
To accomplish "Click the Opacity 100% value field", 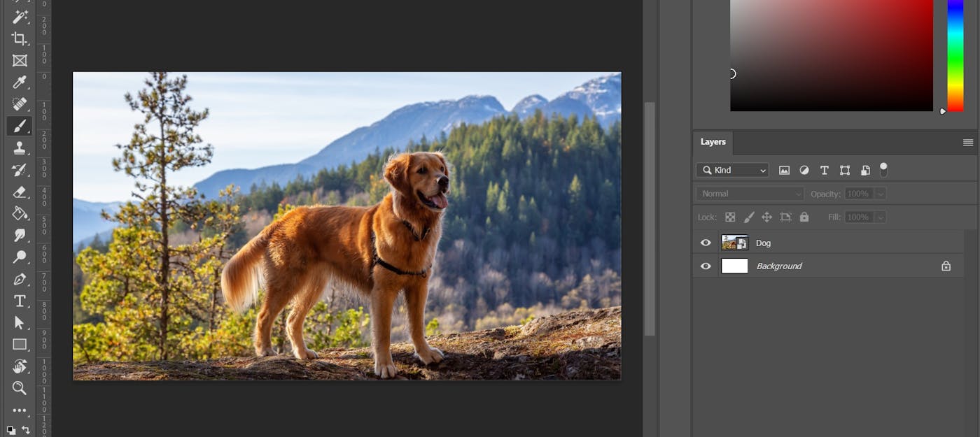I will click(859, 194).
